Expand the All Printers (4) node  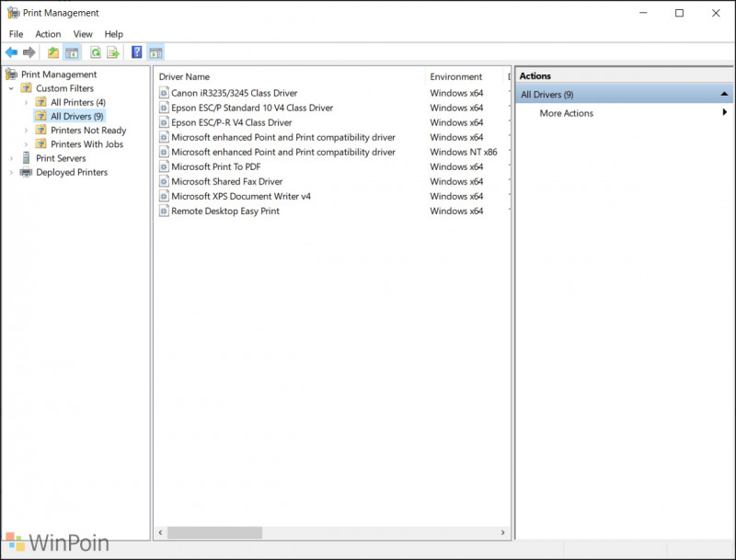click(27, 102)
